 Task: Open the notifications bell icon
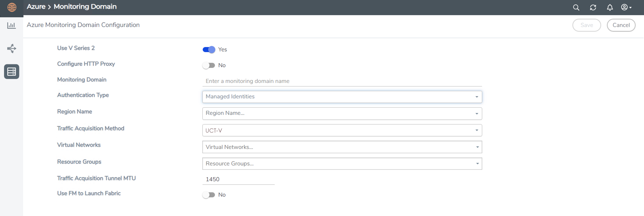tap(610, 8)
